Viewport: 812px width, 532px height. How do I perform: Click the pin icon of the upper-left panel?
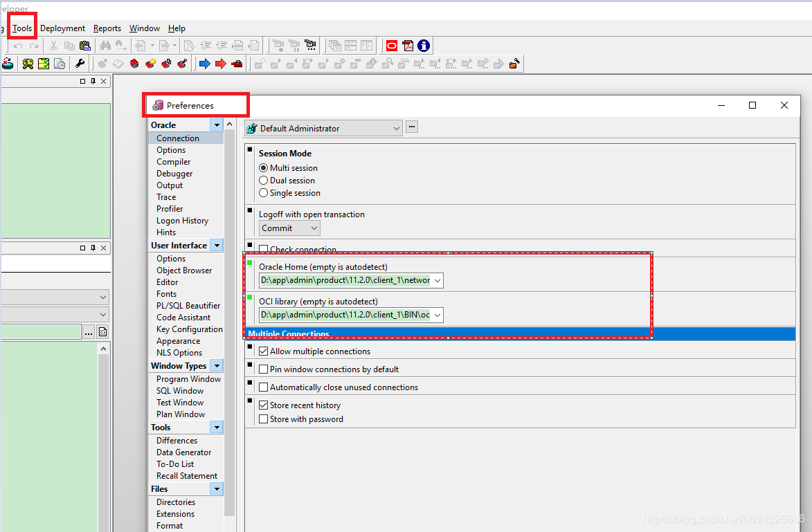click(93, 81)
